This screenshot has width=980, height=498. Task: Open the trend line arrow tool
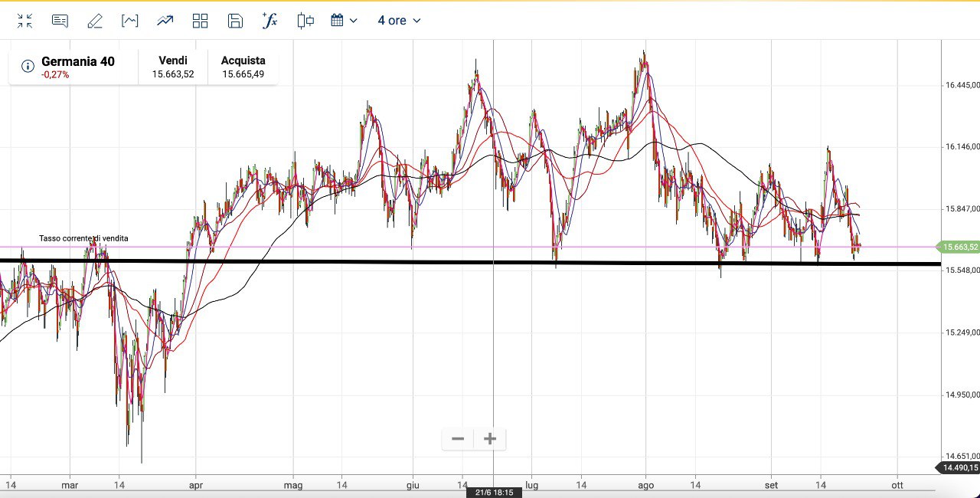click(x=165, y=21)
